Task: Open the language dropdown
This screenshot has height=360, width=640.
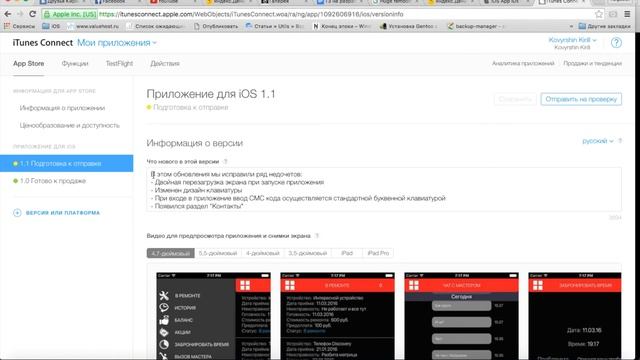Action: [598, 141]
